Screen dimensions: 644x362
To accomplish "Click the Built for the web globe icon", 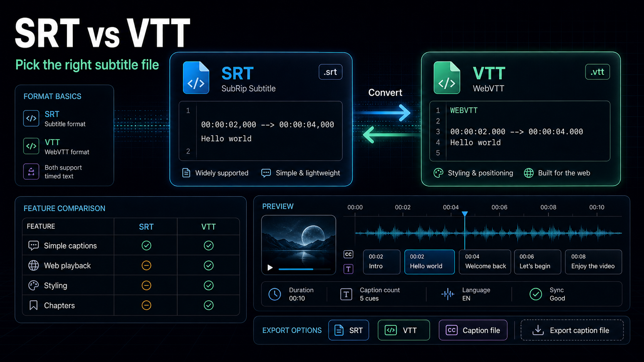I will click(x=529, y=173).
